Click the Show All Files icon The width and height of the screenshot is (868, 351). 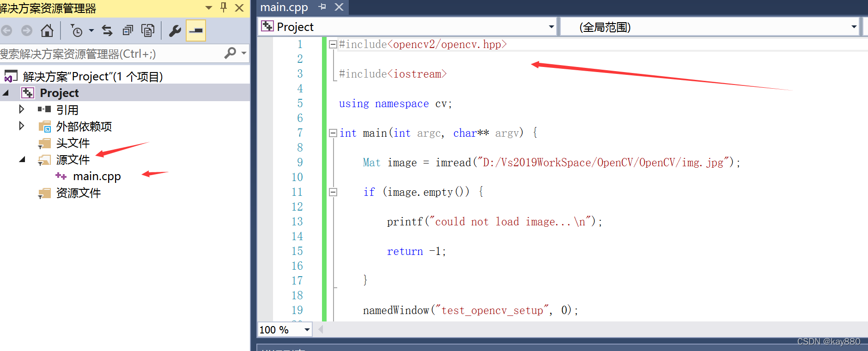[x=148, y=31]
